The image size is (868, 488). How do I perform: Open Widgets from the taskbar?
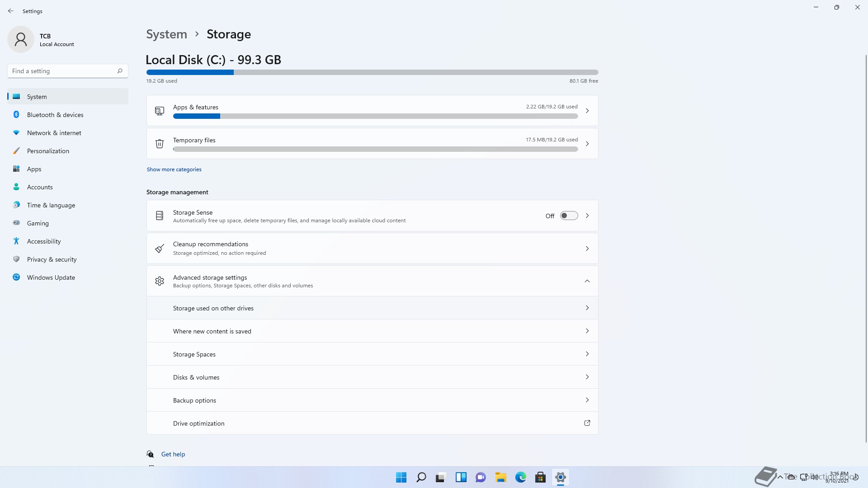pos(461,477)
